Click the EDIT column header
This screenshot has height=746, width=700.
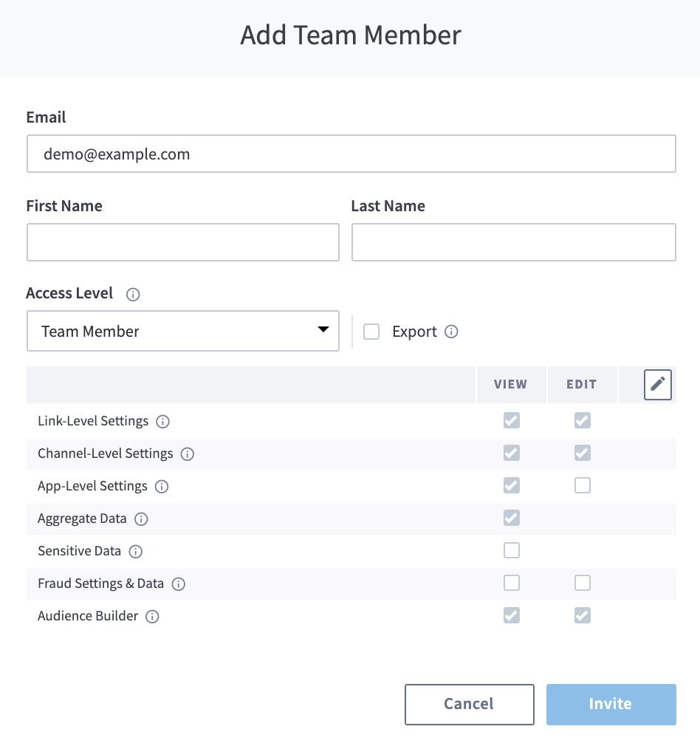click(582, 384)
